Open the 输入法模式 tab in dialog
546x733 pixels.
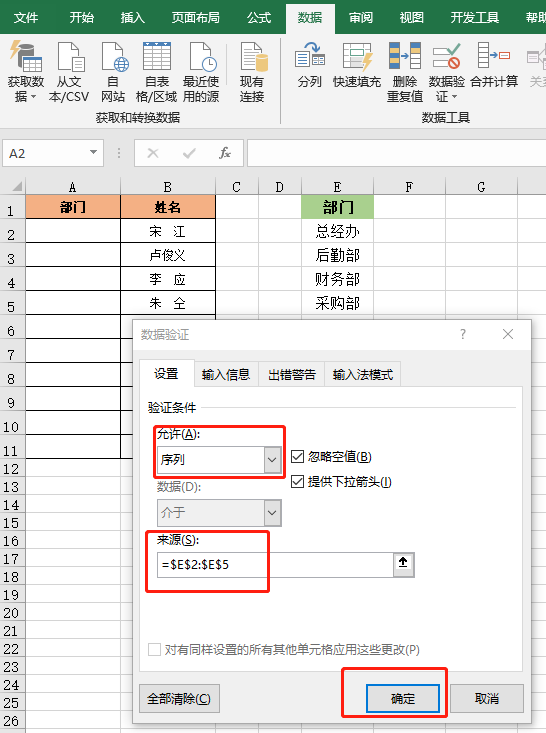click(363, 374)
